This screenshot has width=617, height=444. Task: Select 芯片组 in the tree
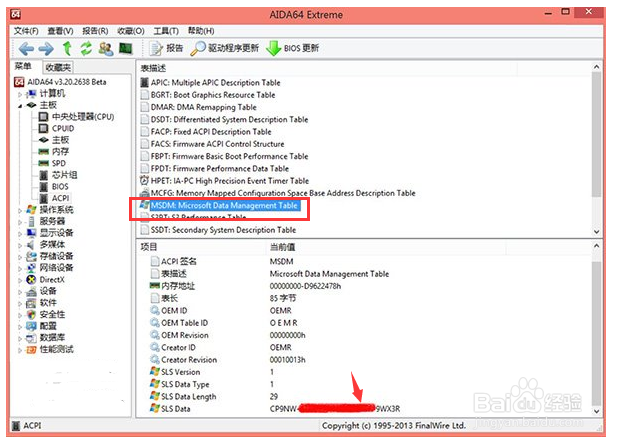58,175
